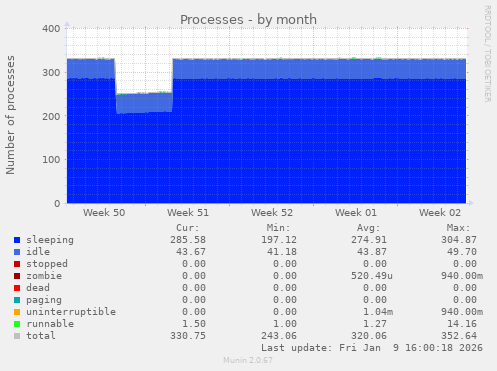
Task: Click the Week 50 process dip in graph
Action: pyautogui.click(x=144, y=103)
